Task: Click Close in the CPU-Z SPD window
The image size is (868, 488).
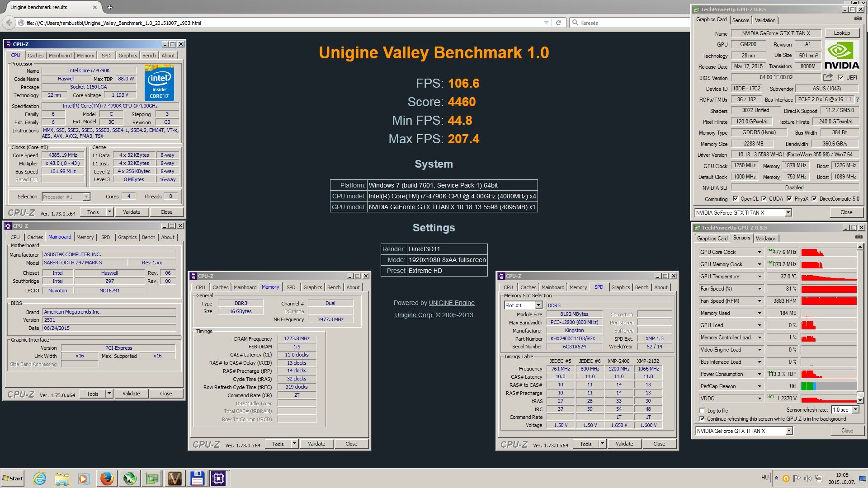Action: point(659,444)
